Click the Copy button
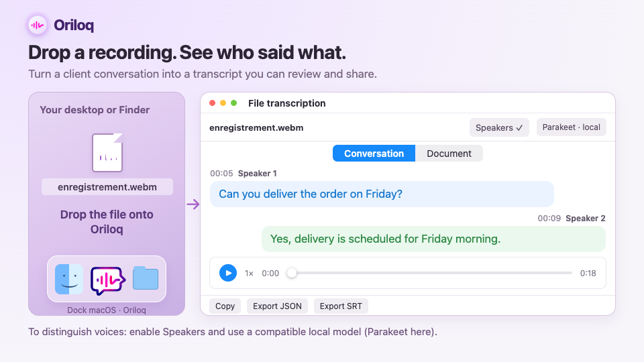 (225, 306)
